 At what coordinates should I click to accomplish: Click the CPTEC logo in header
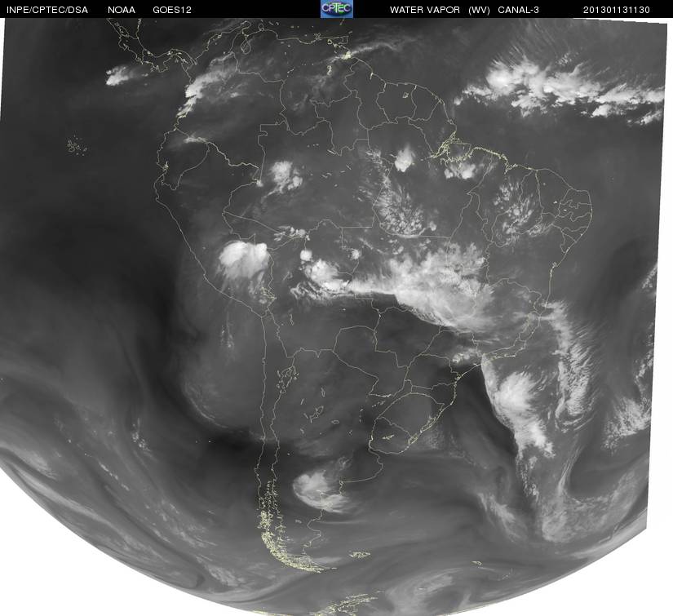pyautogui.click(x=337, y=9)
